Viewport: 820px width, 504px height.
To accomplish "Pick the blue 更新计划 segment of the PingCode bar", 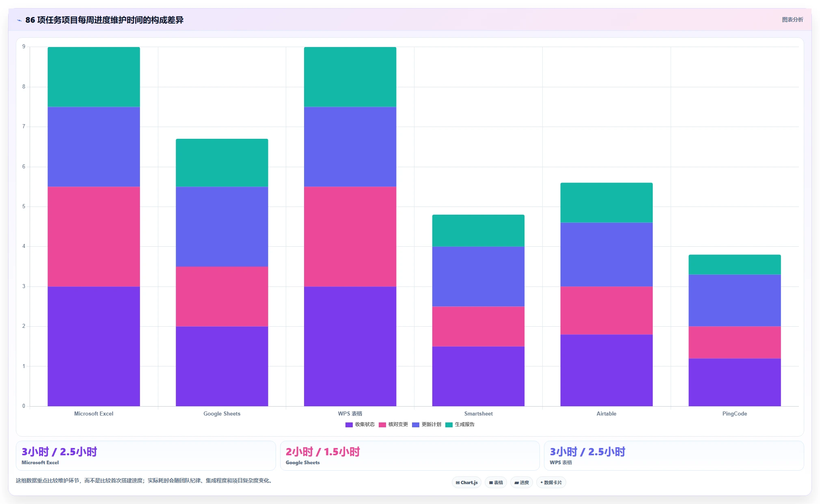I will tap(735, 300).
